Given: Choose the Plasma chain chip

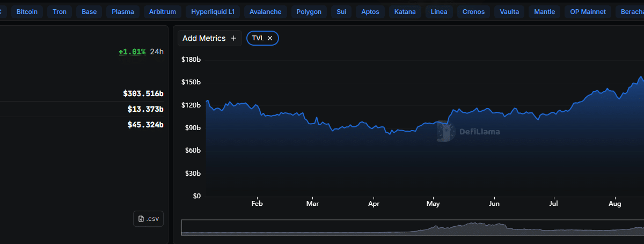Looking at the screenshot, I should (x=123, y=11).
